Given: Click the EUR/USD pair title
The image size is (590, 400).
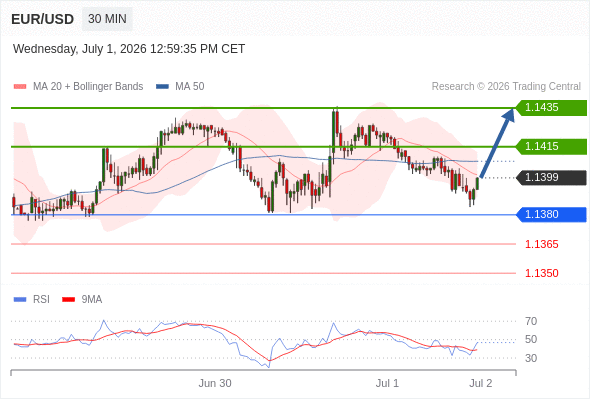Looking at the screenshot, I should 43,19.
